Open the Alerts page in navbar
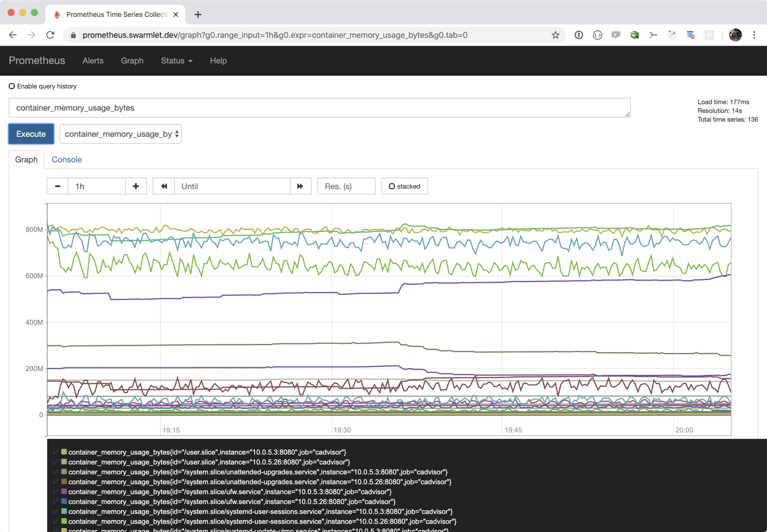Screen dimensions: 767x532 pyautogui.click(x=93, y=61)
